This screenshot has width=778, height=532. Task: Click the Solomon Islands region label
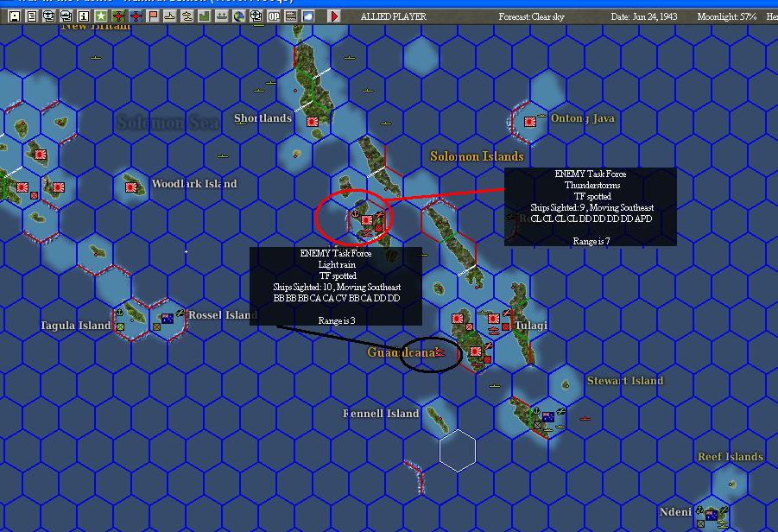tap(477, 156)
